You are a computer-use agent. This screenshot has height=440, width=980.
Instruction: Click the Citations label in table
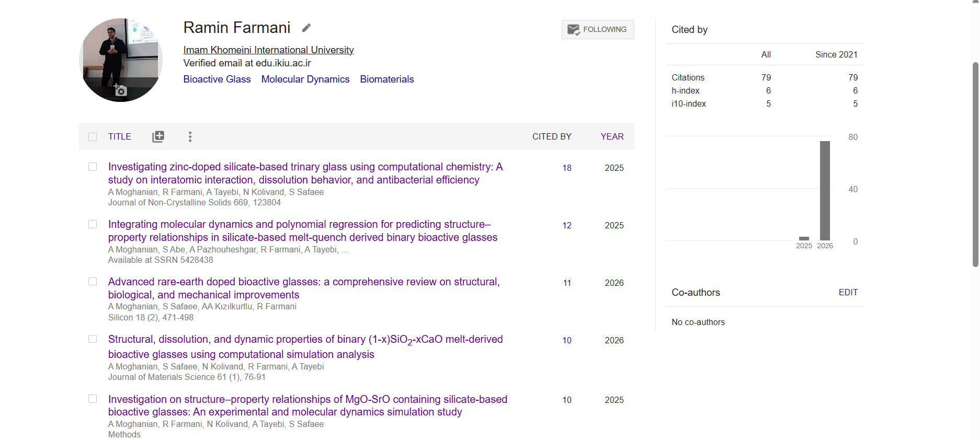688,77
